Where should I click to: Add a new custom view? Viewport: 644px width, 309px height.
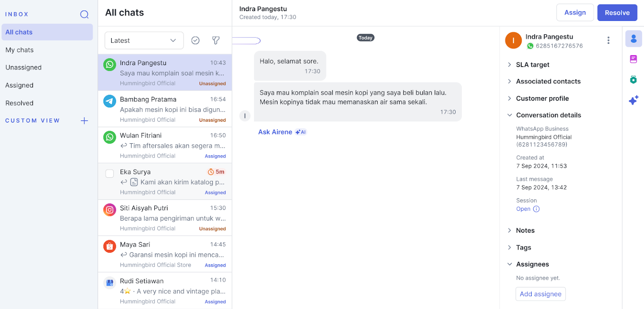pos(84,121)
